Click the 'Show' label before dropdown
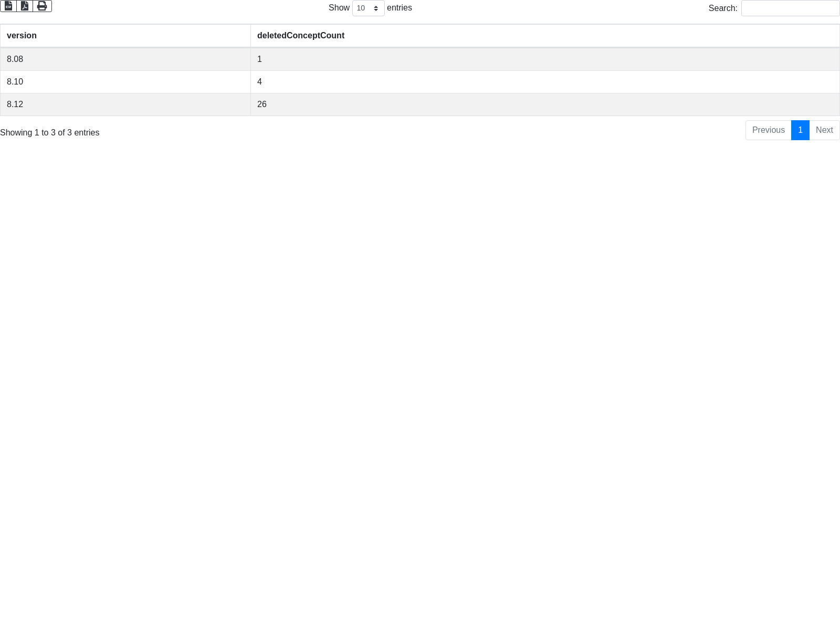The image size is (840, 630). point(339,8)
